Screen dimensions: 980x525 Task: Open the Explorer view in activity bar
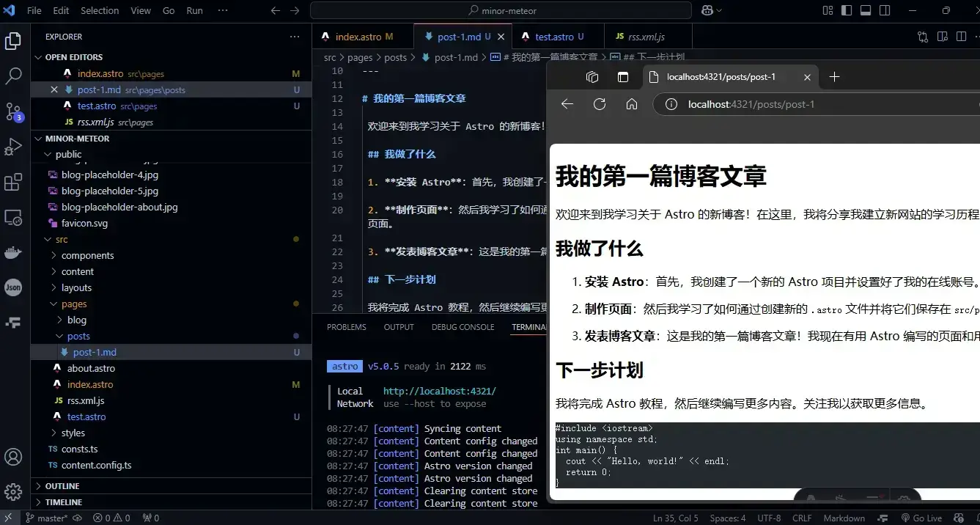point(13,41)
